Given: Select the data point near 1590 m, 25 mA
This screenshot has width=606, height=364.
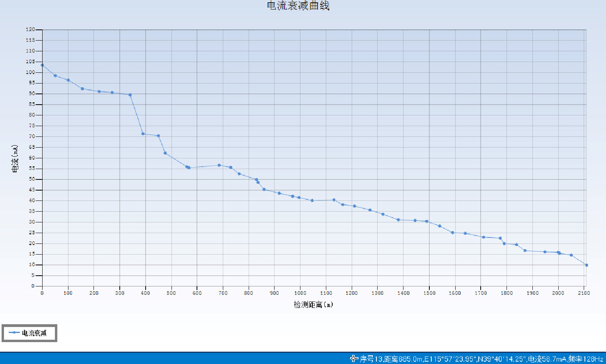Looking at the screenshot, I should [x=452, y=233].
